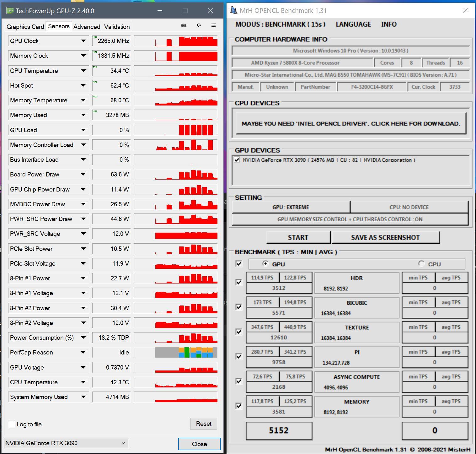Viewport: 476px width, 454px height.
Task: Uncheck the PI benchmark checkbox
Action: click(239, 357)
